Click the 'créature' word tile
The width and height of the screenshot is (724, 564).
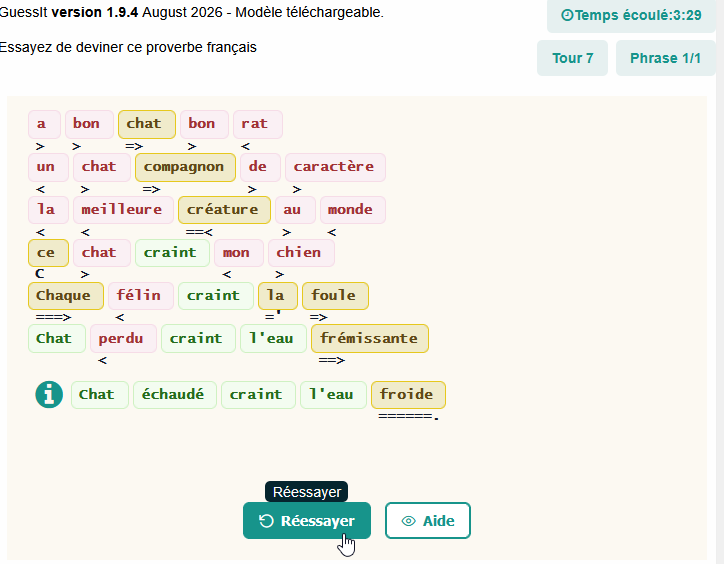[x=224, y=210]
